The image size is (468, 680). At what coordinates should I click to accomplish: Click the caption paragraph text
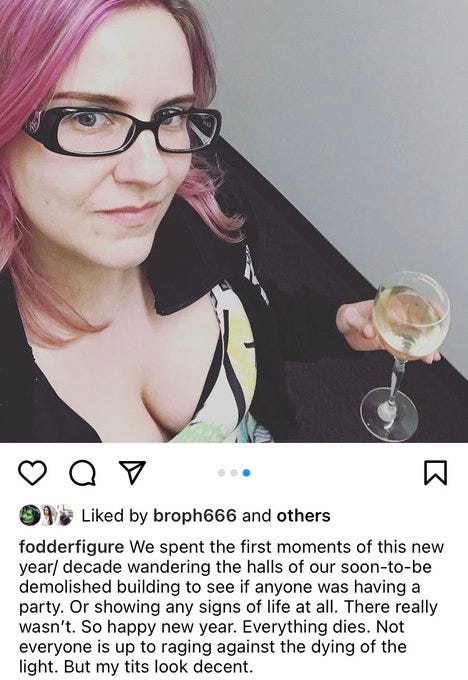pos(232,606)
